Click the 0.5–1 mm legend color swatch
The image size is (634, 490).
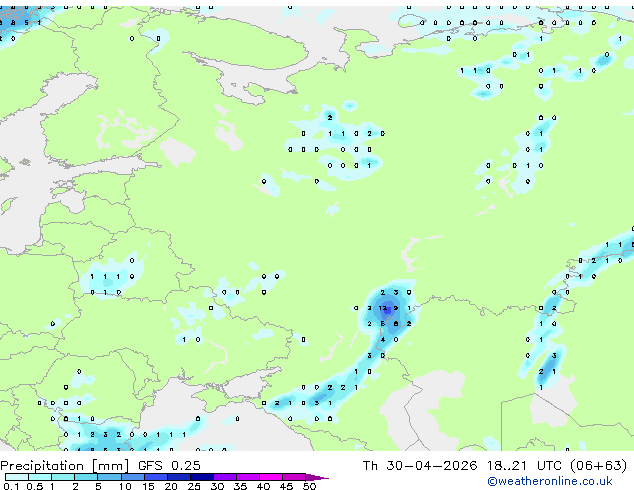click(x=40, y=477)
